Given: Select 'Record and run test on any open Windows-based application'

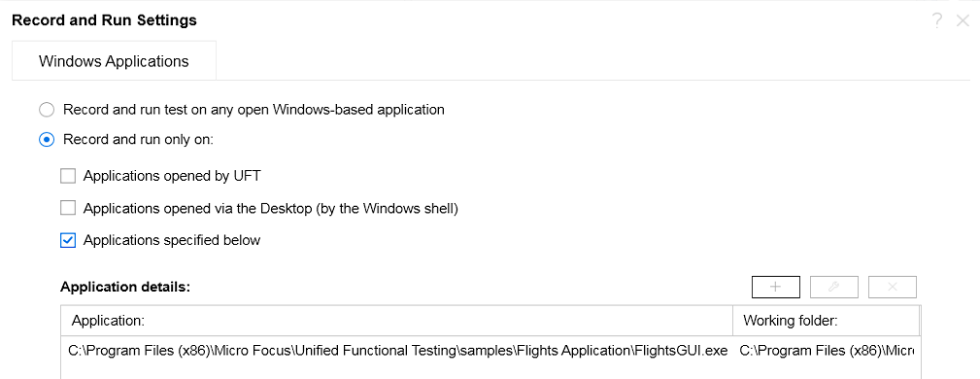Looking at the screenshot, I should coord(47,110).
